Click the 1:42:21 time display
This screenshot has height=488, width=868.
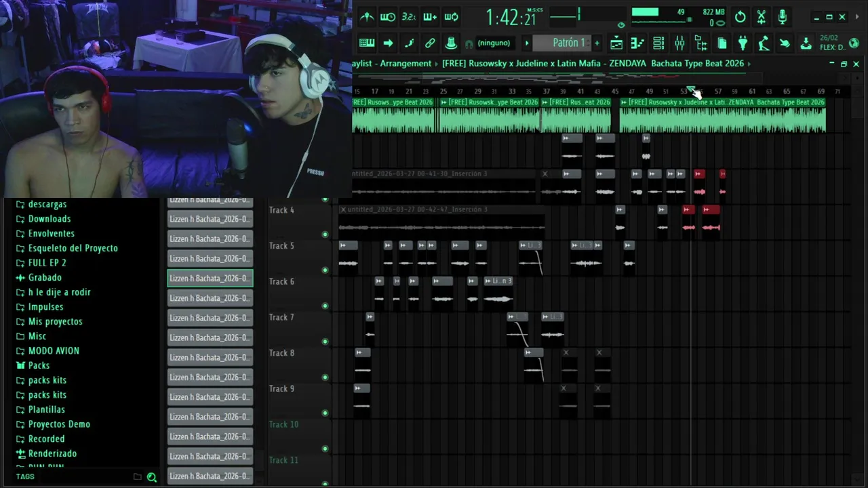click(x=511, y=18)
